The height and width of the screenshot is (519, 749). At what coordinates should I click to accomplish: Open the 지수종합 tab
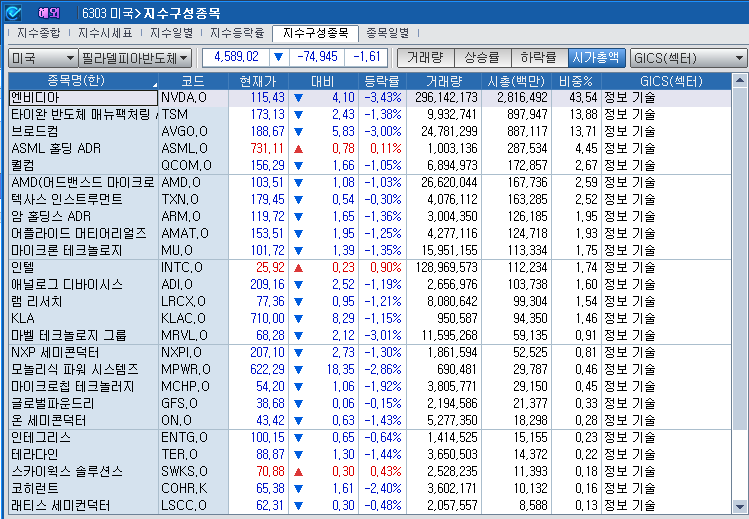(39, 33)
